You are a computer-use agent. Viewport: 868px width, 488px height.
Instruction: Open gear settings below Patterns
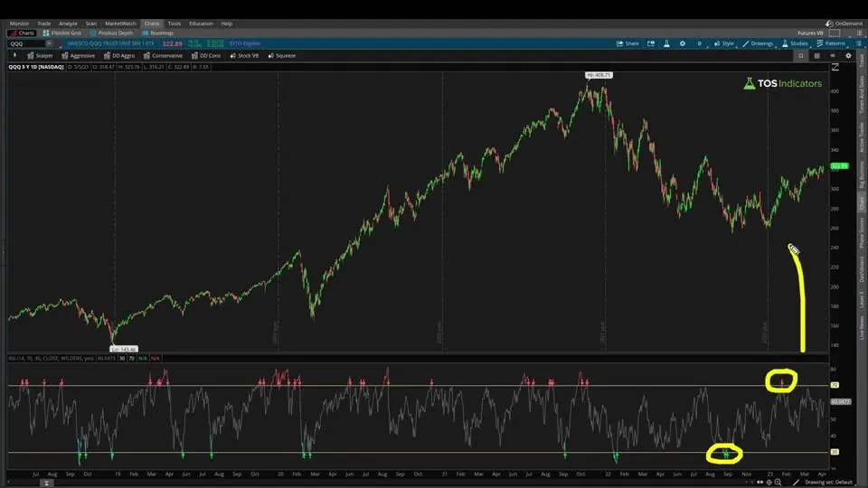(848, 56)
